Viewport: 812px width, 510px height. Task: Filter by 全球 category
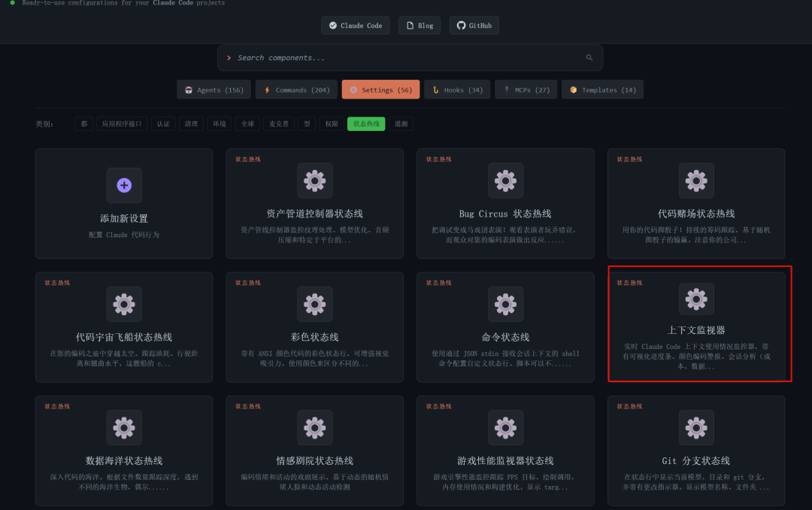tap(247, 124)
